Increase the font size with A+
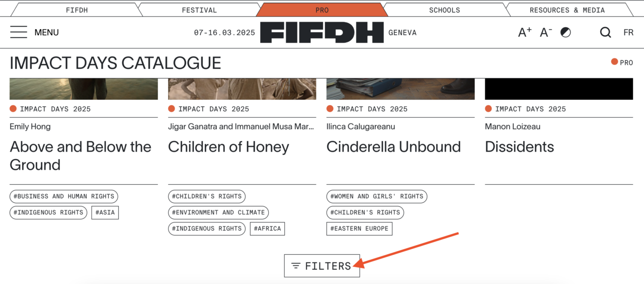The height and width of the screenshot is (284, 644). point(525,32)
